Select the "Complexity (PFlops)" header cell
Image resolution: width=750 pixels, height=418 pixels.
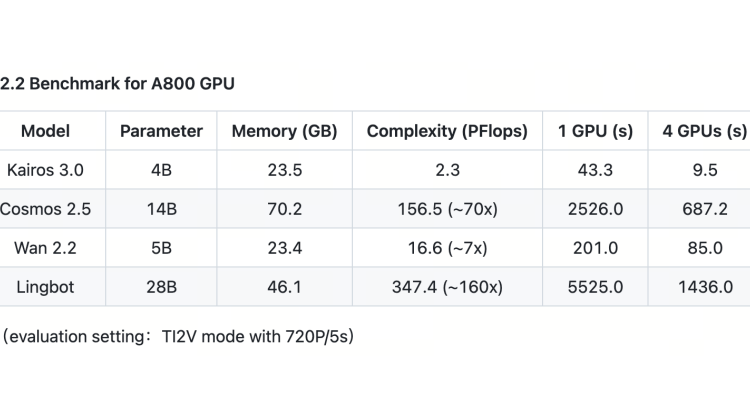(x=447, y=131)
